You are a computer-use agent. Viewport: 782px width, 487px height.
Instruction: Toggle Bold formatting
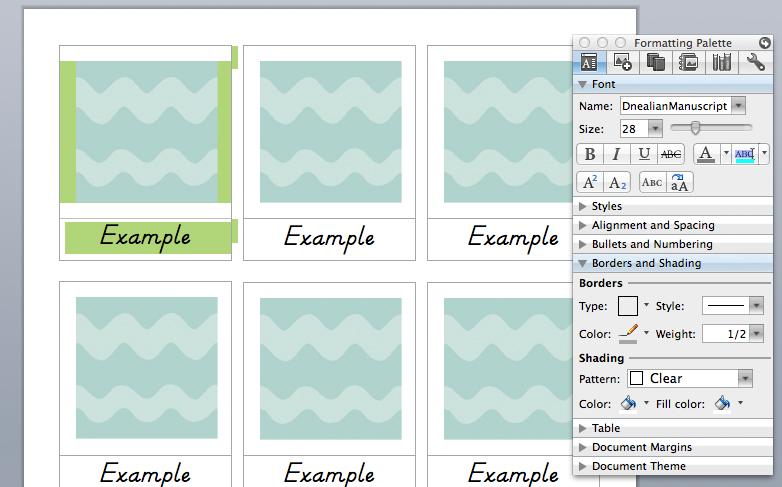(x=590, y=154)
